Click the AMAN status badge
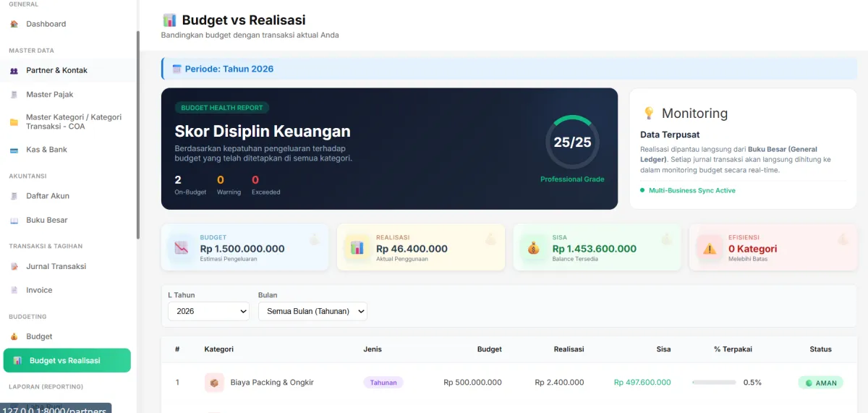Image resolution: width=868 pixels, height=413 pixels. (821, 383)
